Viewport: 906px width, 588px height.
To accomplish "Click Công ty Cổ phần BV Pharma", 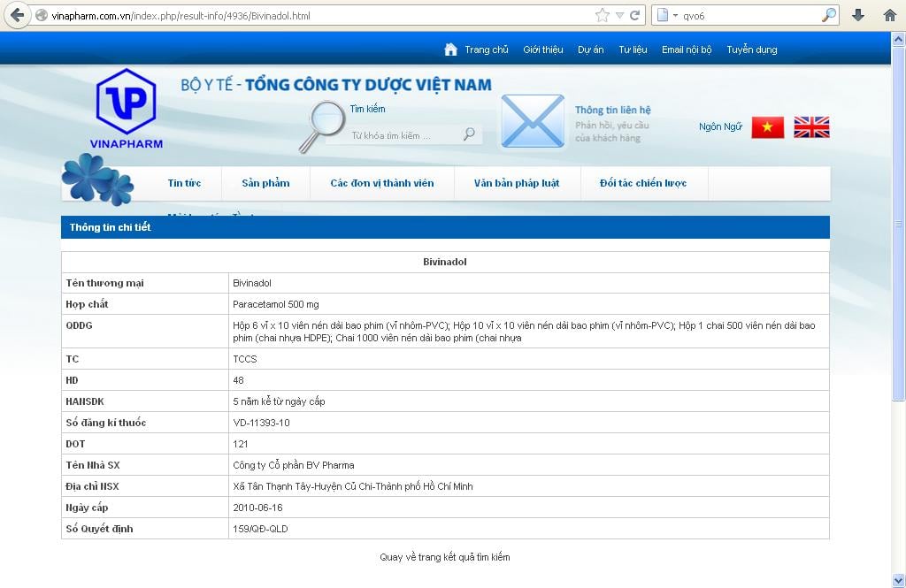I will tap(294, 465).
